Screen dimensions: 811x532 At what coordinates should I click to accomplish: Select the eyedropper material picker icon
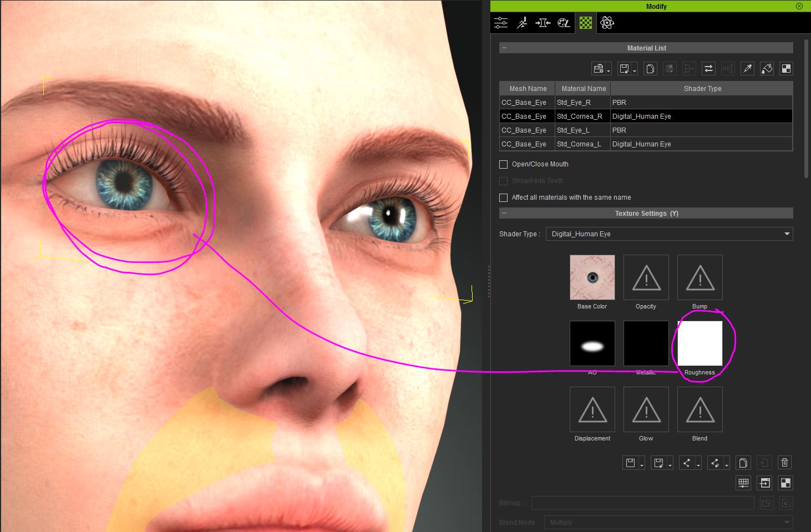click(747, 69)
